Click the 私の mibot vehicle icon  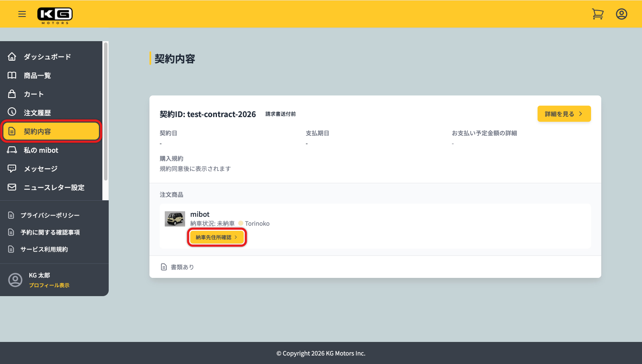(x=12, y=150)
